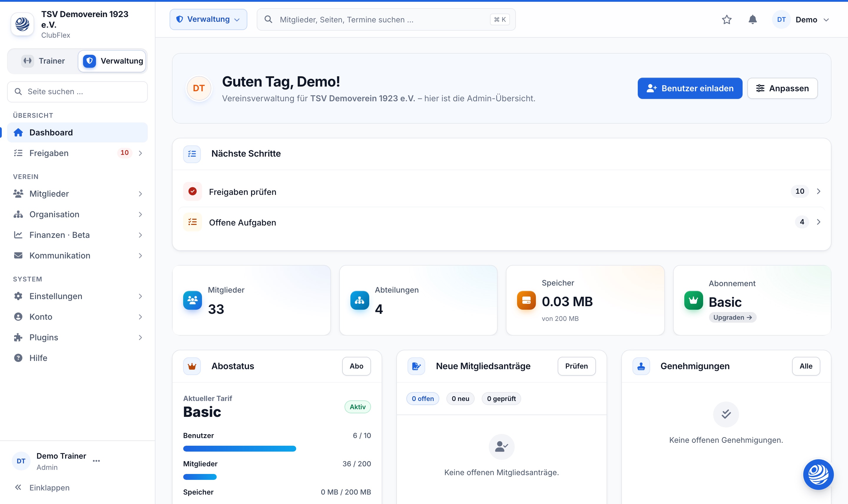
Task: Click the Mitglieder stat card people icon
Action: [193, 300]
